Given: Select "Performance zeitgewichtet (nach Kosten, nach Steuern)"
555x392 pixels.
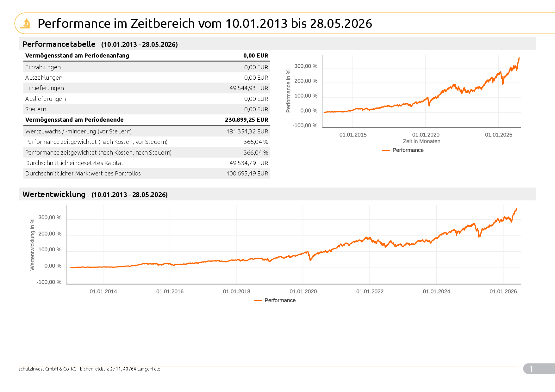Looking at the screenshot, I should (x=98, y=152).
